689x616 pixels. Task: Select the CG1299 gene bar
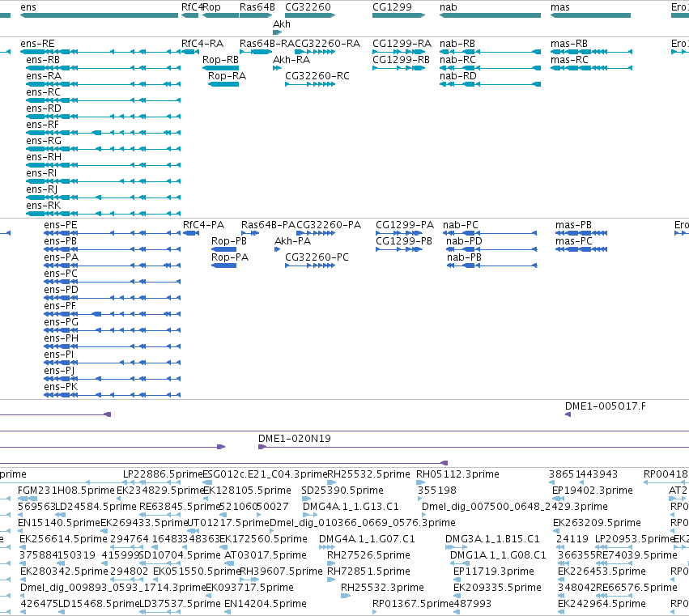coord(398,15)
